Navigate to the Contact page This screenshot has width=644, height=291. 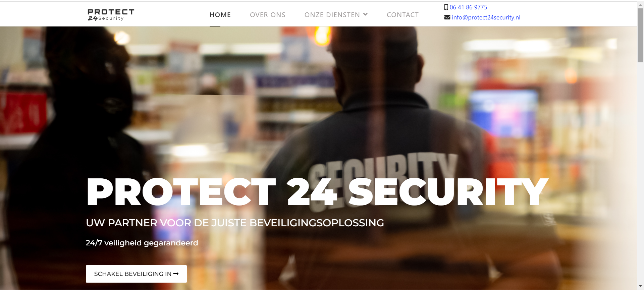coord(402,15)
